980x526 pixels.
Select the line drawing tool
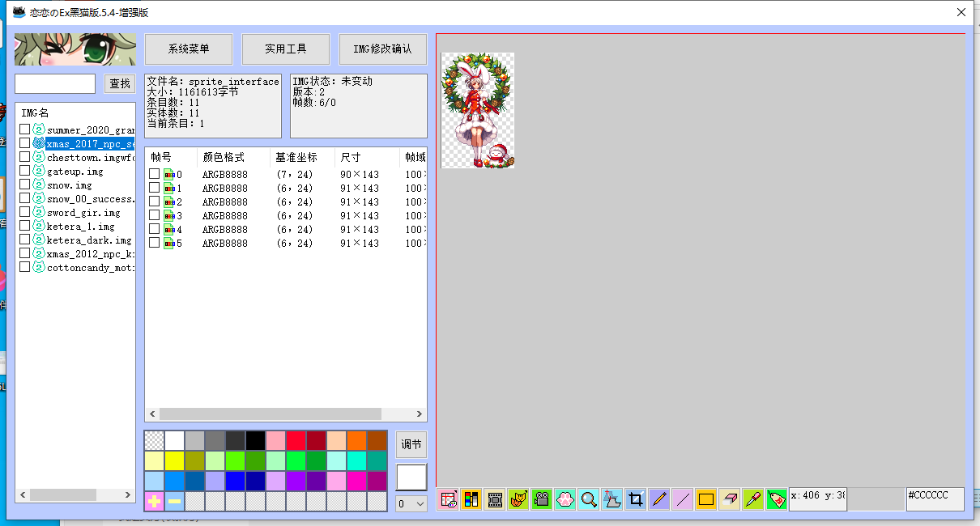683,499
